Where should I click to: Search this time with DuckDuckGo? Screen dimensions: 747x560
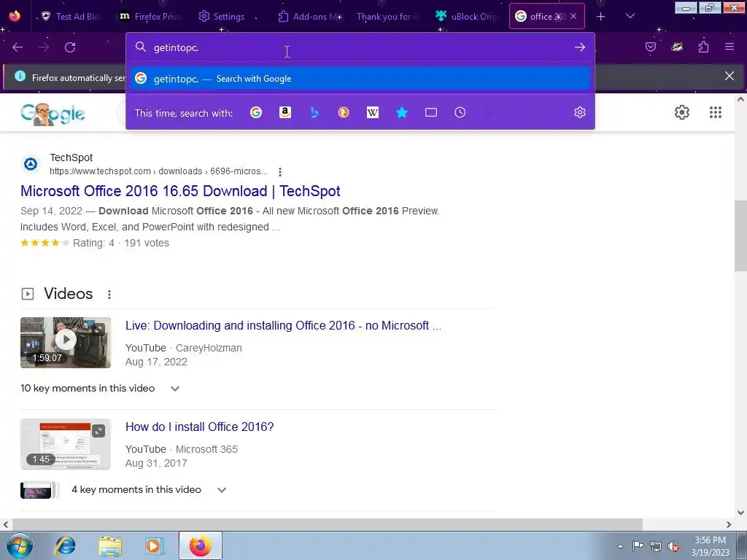pos(344,112)
